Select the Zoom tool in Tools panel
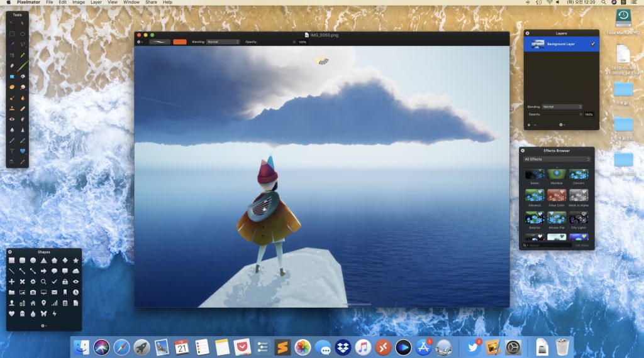This screenshot has height=358, width=644. [x=12, y=161]
